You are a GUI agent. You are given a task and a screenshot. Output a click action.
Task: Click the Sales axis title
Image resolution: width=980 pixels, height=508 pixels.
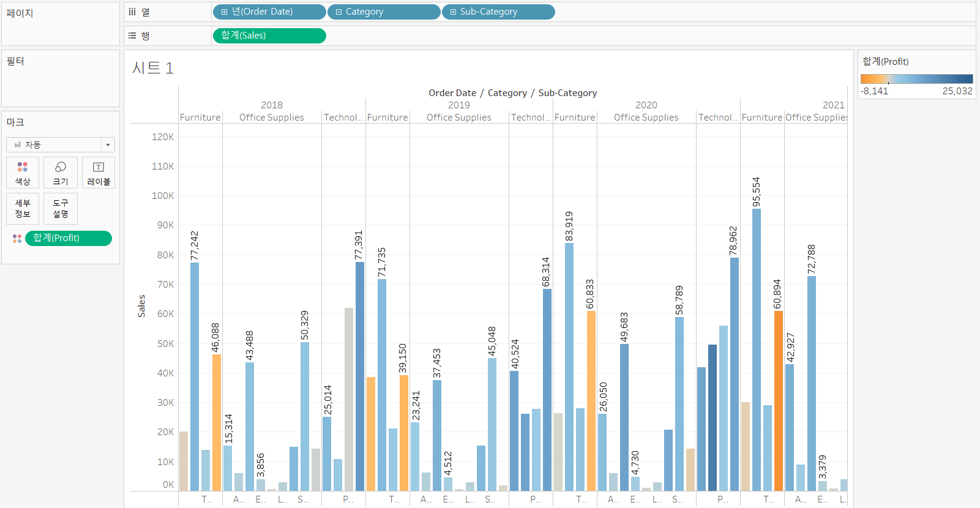click(141, 306)
